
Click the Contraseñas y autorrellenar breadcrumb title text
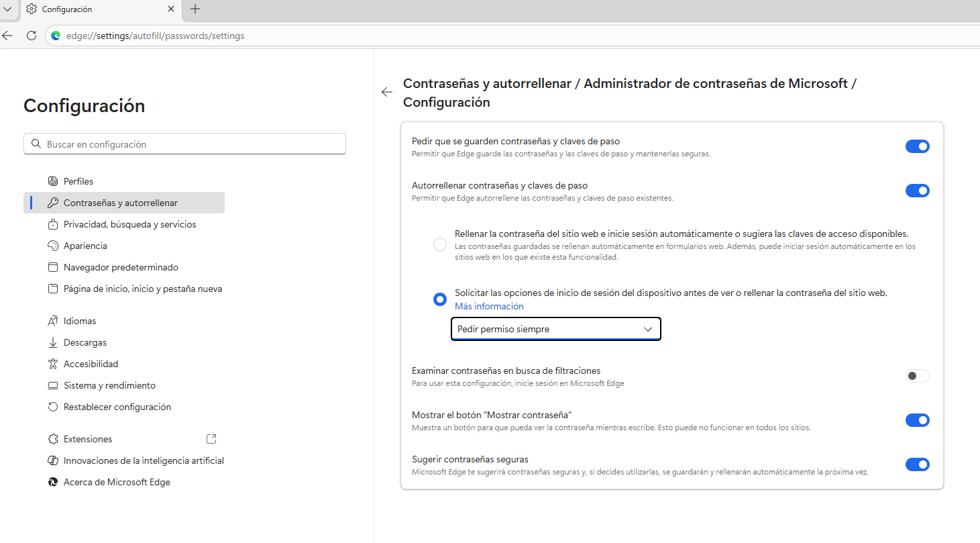point(487,84)
